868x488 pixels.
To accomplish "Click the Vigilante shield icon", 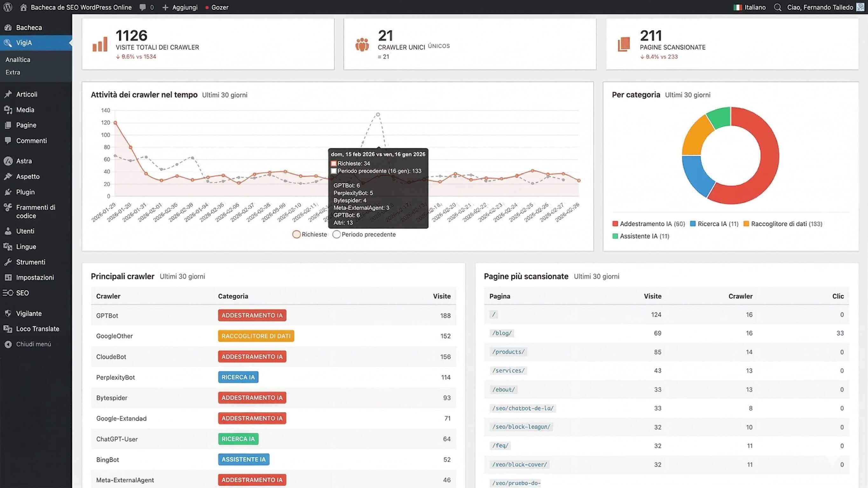I will pyautogui.click(x=8, y=313).
